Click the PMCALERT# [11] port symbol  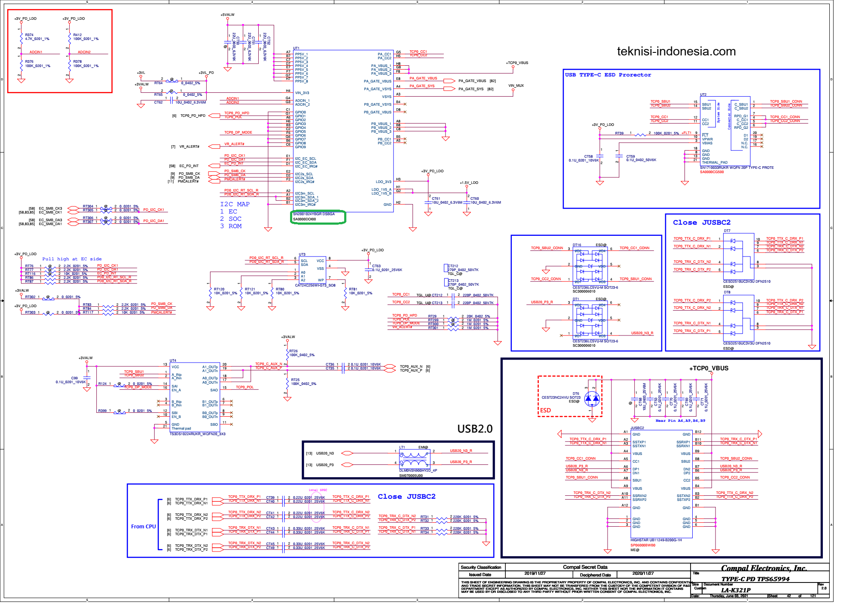pyautogui.click(x=214, y=181)
